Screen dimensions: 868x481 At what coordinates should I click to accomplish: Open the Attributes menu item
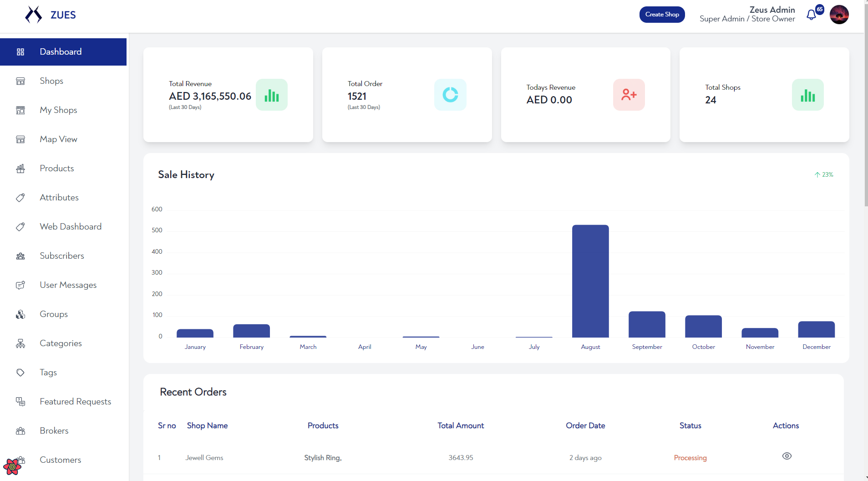tap(63, 198)
